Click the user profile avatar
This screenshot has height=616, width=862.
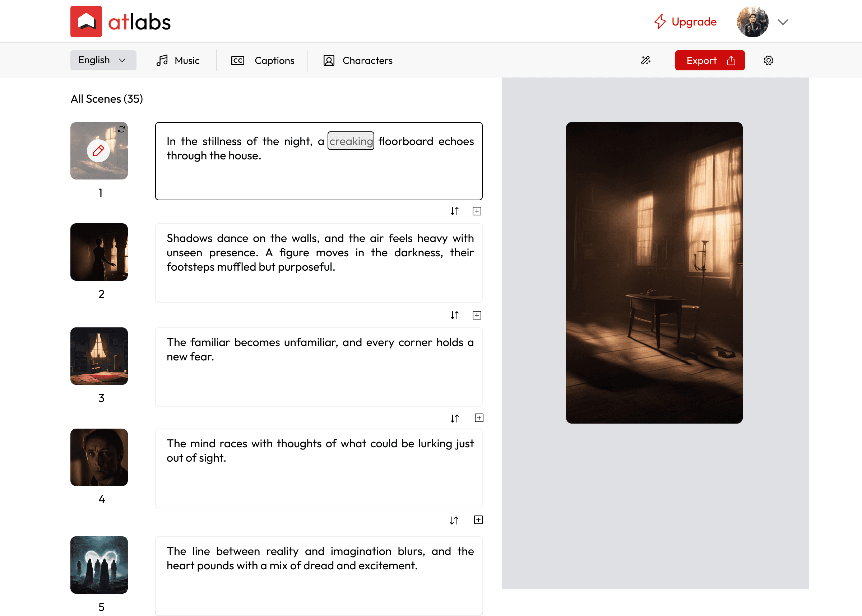coord(752,22)
